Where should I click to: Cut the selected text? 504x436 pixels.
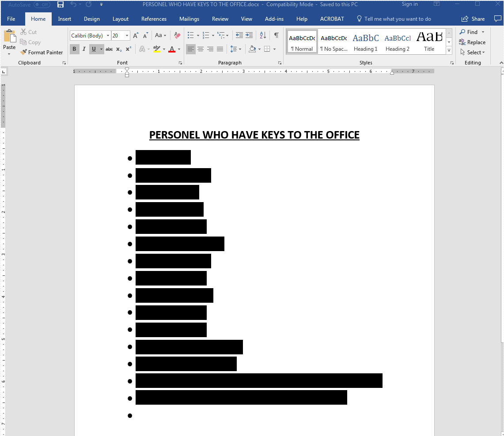[29, 32]
